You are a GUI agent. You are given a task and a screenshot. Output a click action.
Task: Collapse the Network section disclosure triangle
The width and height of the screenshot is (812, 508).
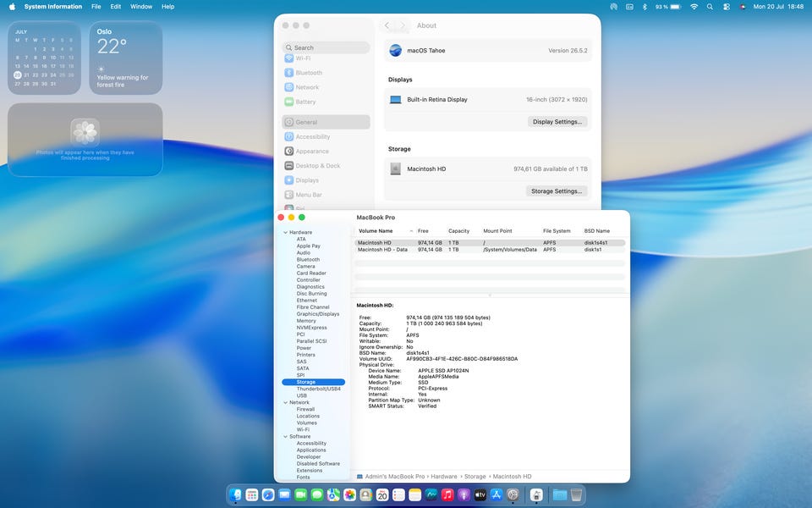[x=285, y=402]
